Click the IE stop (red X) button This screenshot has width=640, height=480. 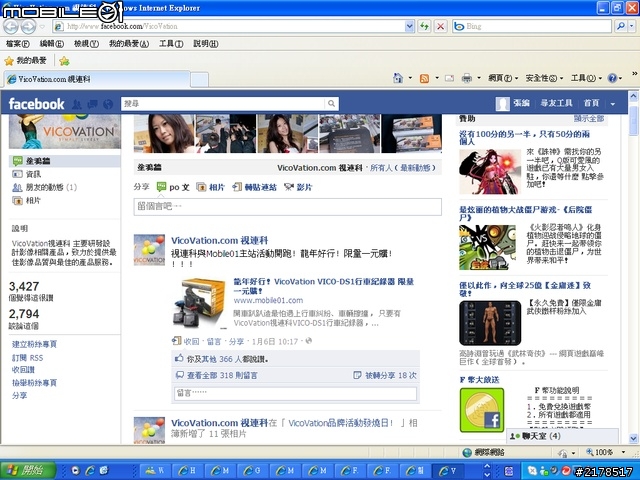440,27
